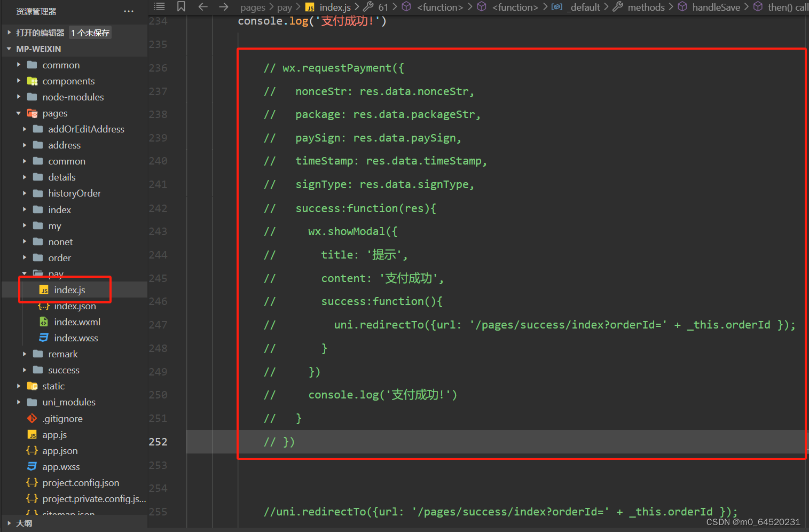This screenshot has width=809, height=532.
Task: Click the index.wxml file icon
Action: (x=44, y=322)
